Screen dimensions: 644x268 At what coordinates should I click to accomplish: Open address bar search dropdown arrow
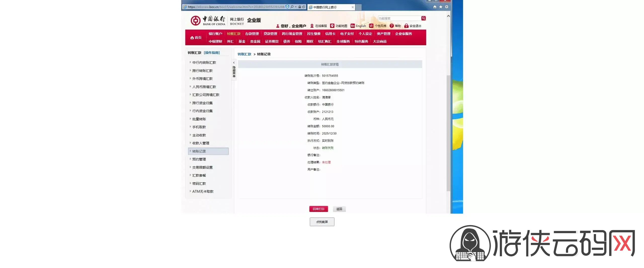click(x=296, y=7)
